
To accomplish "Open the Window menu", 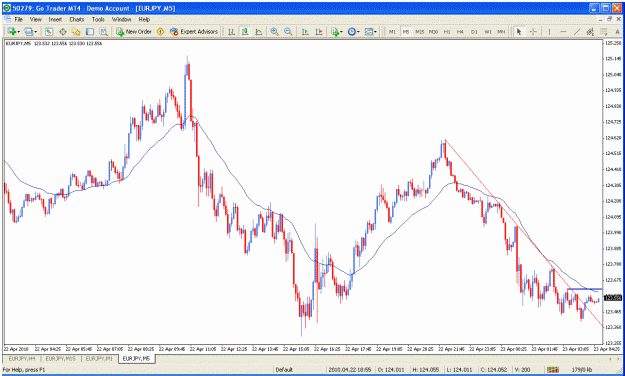I will pyautogui.click(x=121, y=19).
